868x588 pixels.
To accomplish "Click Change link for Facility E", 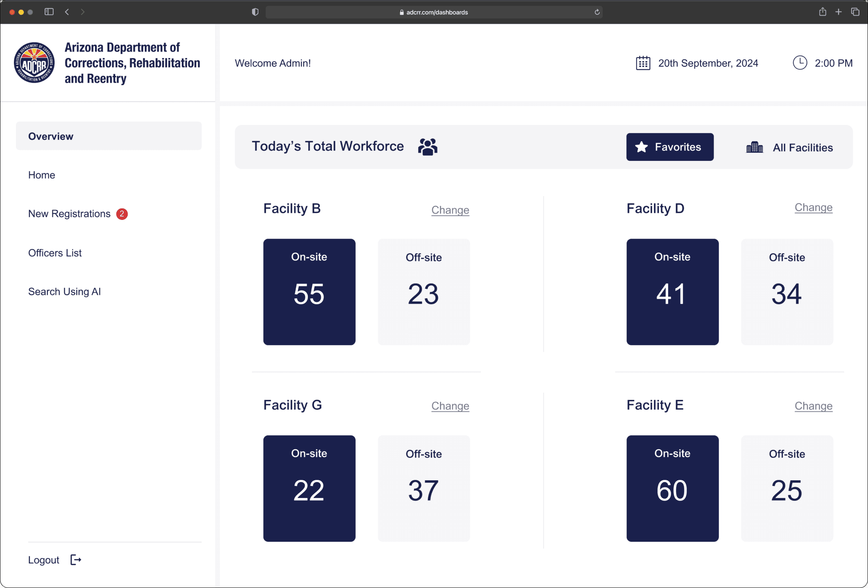I will point(813,406).
